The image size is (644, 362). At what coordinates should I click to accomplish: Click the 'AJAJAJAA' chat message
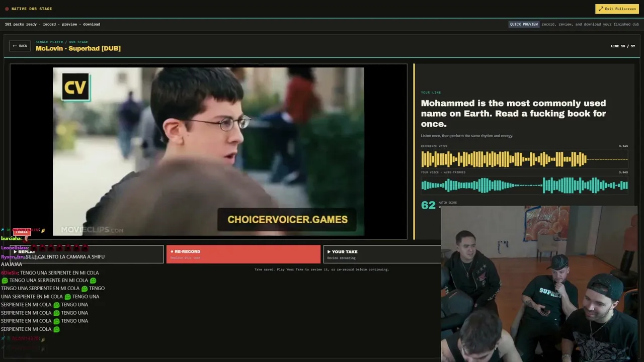click(x=12, y=264)
